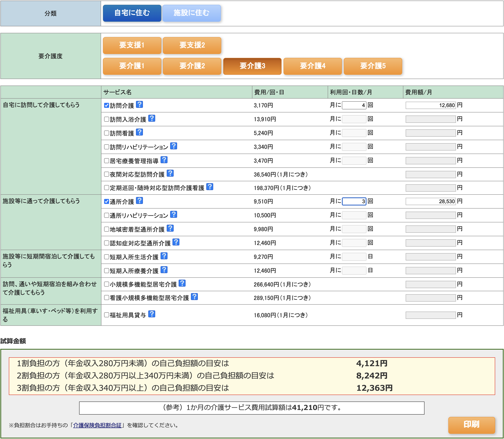Open help for 訪問介護 service
Screen dimensions: 504x439
[x=139, y=105]
